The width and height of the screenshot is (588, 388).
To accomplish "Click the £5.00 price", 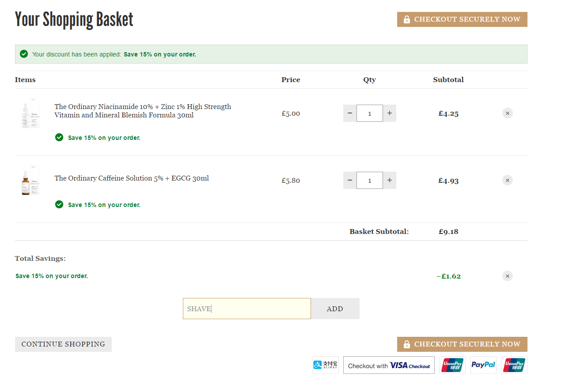I will point(291,113).
